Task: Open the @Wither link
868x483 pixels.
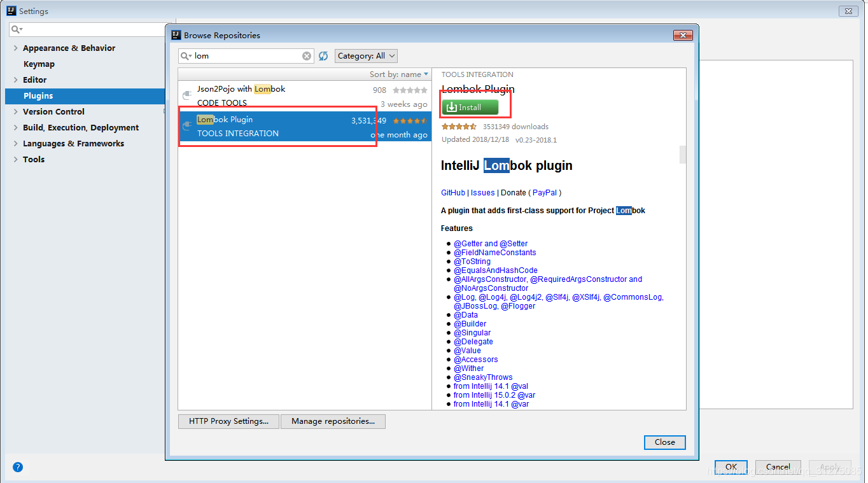Action: pos(469,368)
